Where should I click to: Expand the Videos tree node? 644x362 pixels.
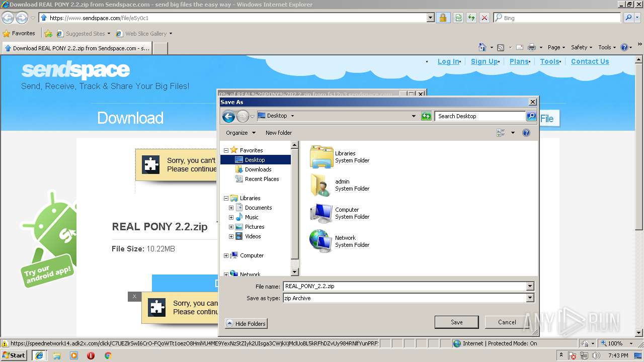[231, 236]
